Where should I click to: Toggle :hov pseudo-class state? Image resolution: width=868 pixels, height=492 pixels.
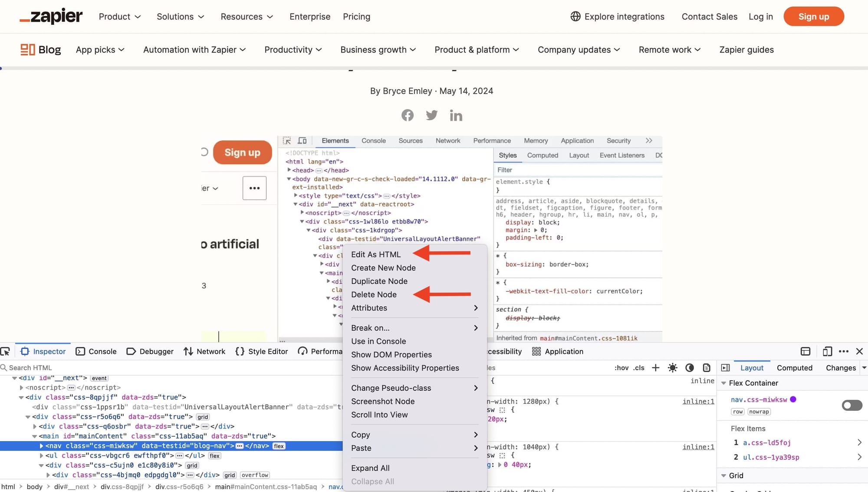click(620, 367)
